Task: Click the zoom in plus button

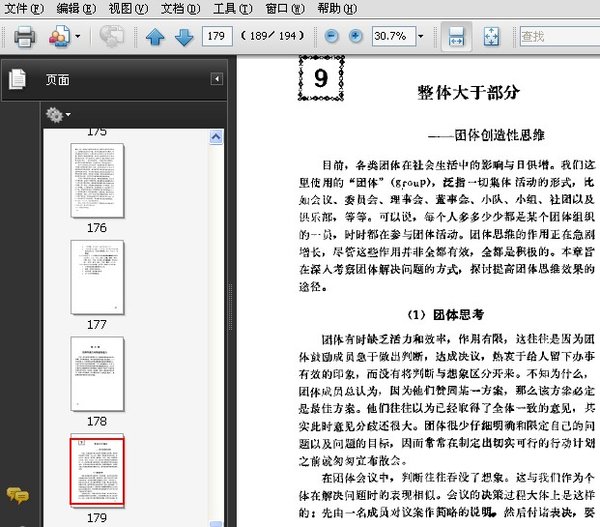Action: click(x=356, y=37)
